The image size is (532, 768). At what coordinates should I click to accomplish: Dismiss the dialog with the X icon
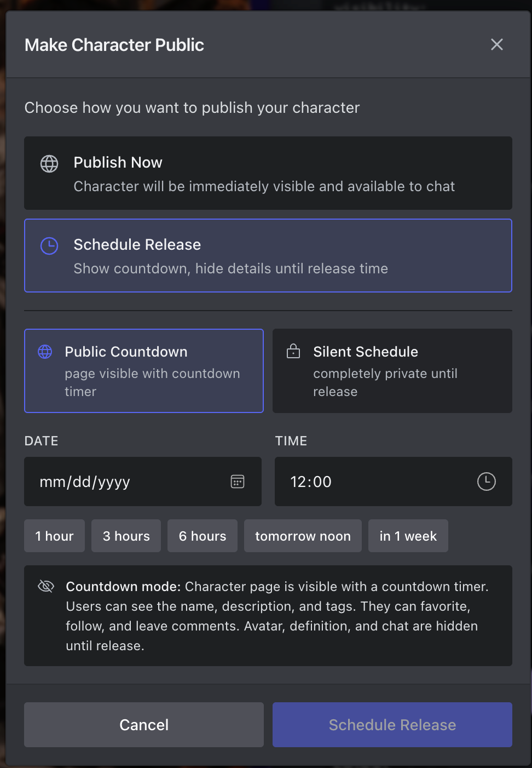pos(496,44)
